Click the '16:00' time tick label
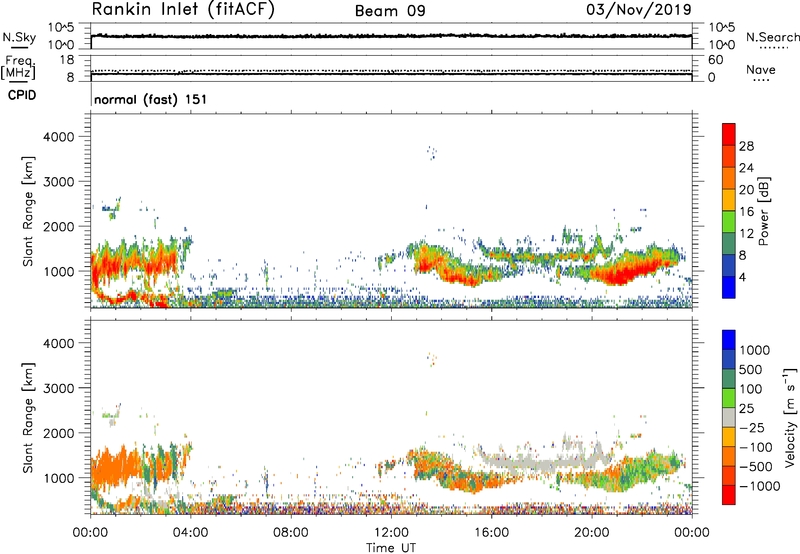This screenshot has width=800, height=554. 491,533
